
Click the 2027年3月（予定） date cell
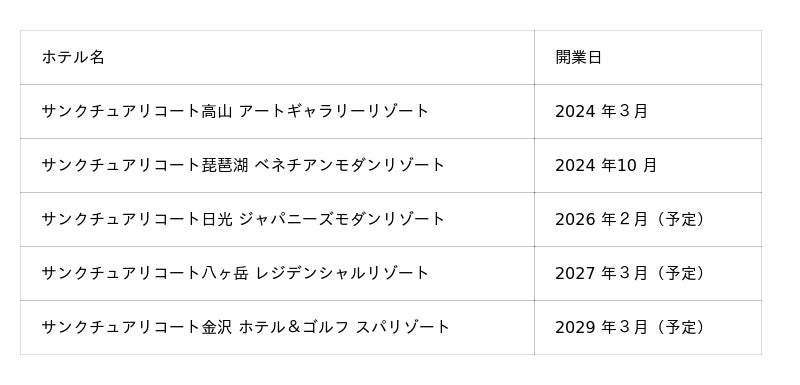click(x=648, y=273)
